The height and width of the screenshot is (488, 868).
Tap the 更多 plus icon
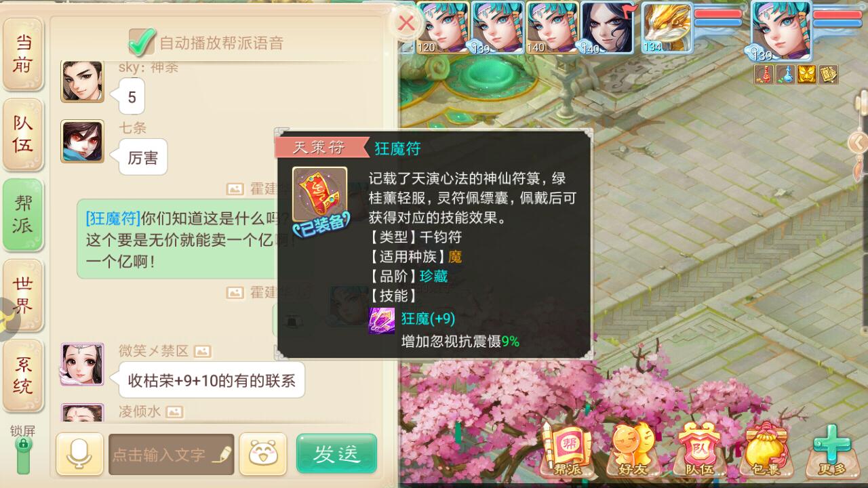[833, 449]
